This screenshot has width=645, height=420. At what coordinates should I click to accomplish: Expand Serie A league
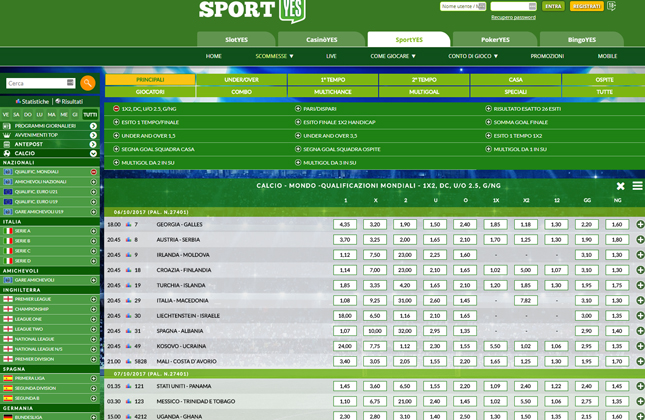(93, 231)
